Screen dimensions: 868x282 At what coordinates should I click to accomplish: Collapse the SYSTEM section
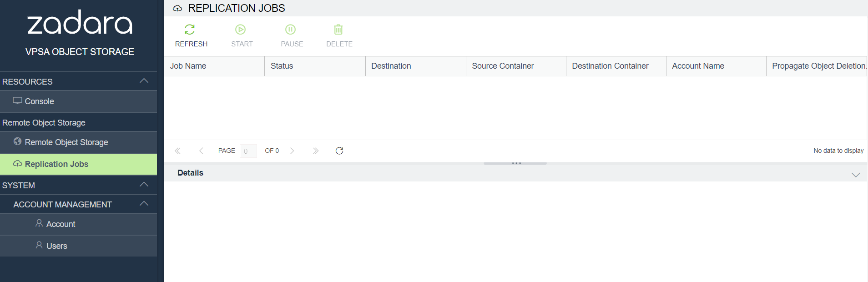point(144,185)
